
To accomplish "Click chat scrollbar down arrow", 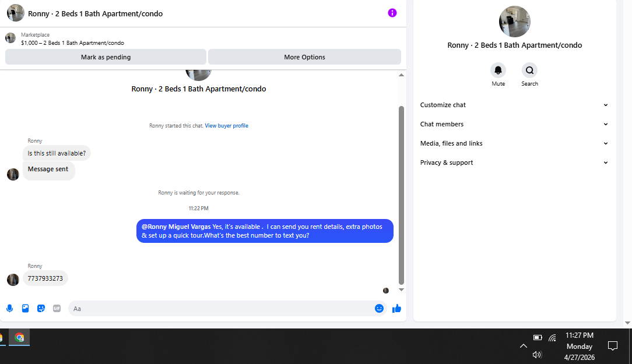I will [x=401, y=289].
